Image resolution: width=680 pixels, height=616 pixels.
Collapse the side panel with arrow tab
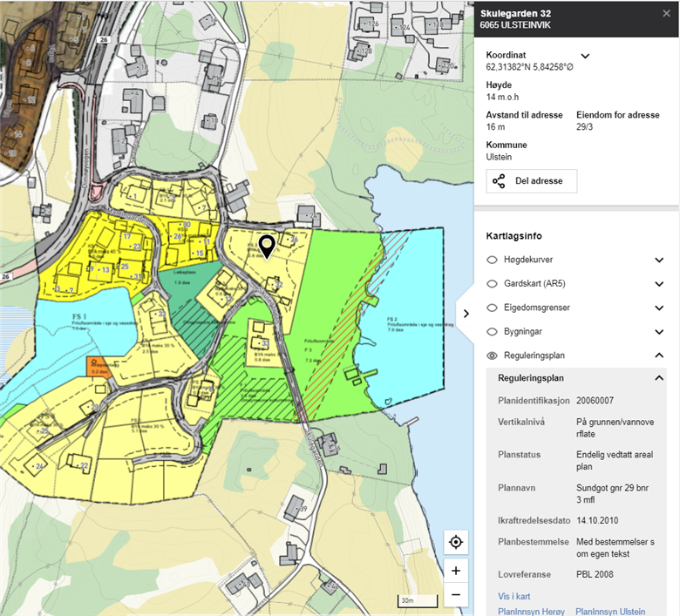[466, 313]
